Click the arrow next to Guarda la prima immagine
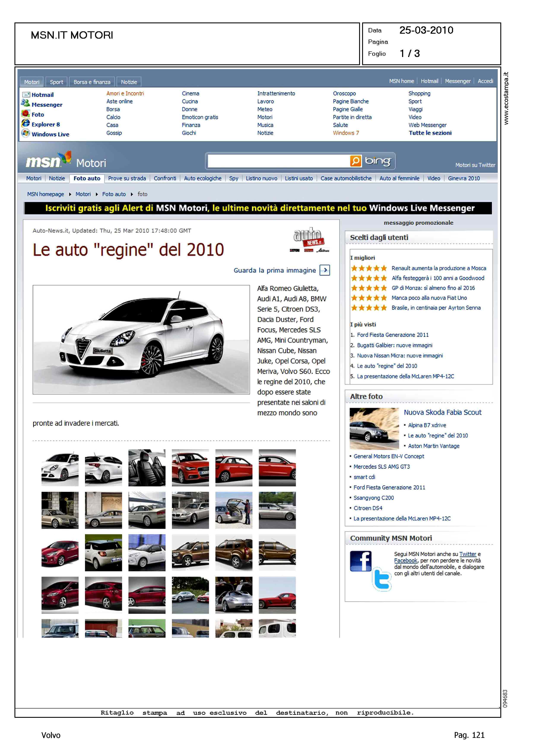 click(325, 270)
